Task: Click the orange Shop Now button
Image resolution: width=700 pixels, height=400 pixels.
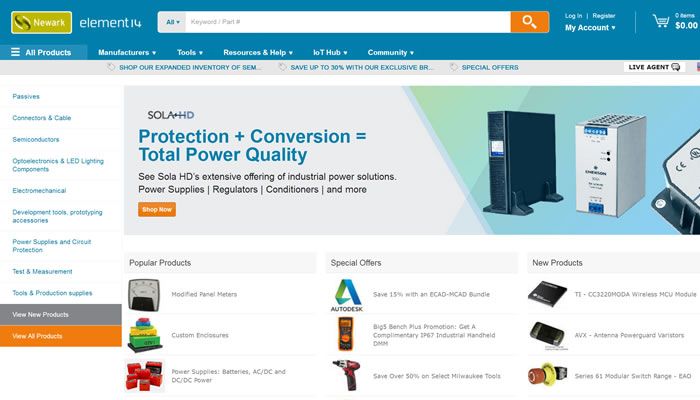Action: click(x=157, y=209)
